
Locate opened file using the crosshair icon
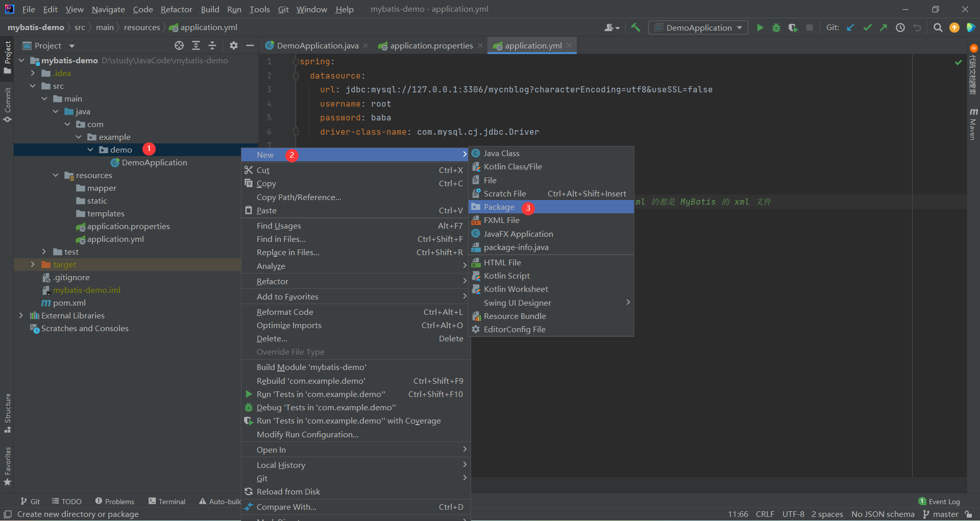pyautogui.click(x=179, y=45)
